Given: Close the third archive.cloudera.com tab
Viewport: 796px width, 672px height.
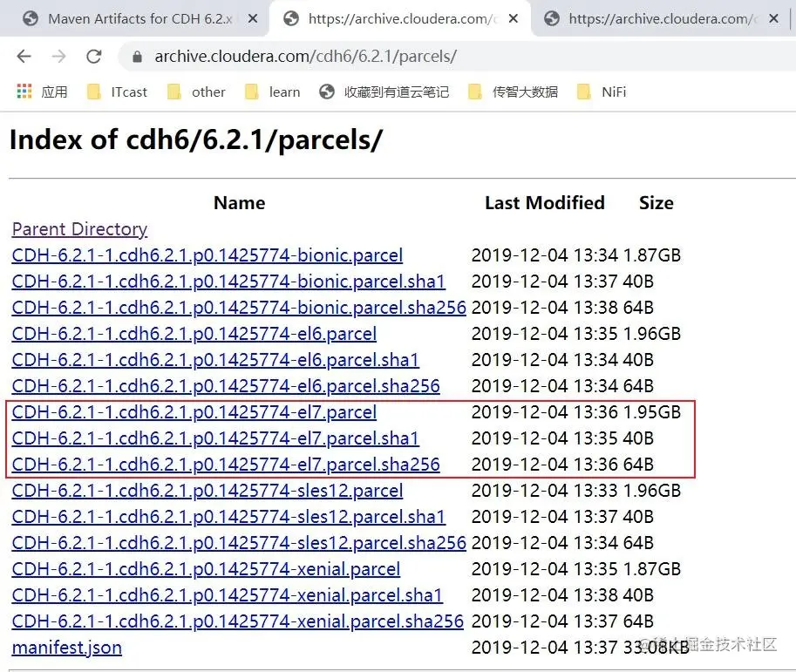Looking at the screenshot, I should point(773,19).
